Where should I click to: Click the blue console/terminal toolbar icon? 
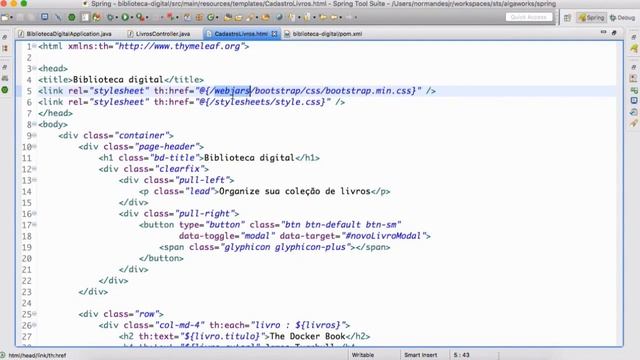(44, 17)
